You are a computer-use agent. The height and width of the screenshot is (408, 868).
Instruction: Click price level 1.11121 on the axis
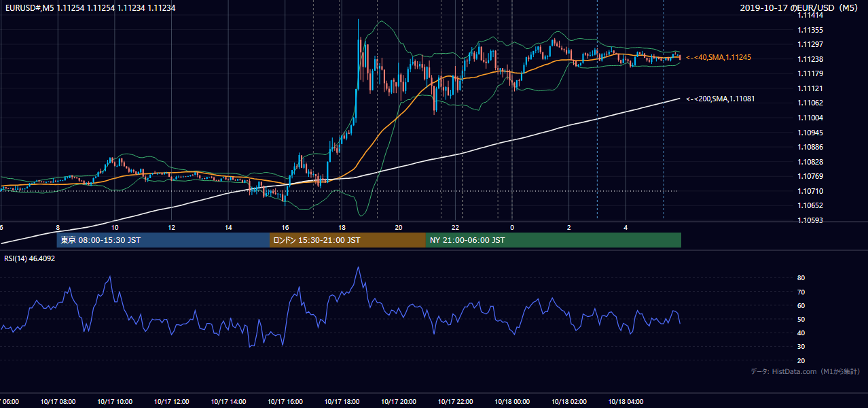point(811,88)
